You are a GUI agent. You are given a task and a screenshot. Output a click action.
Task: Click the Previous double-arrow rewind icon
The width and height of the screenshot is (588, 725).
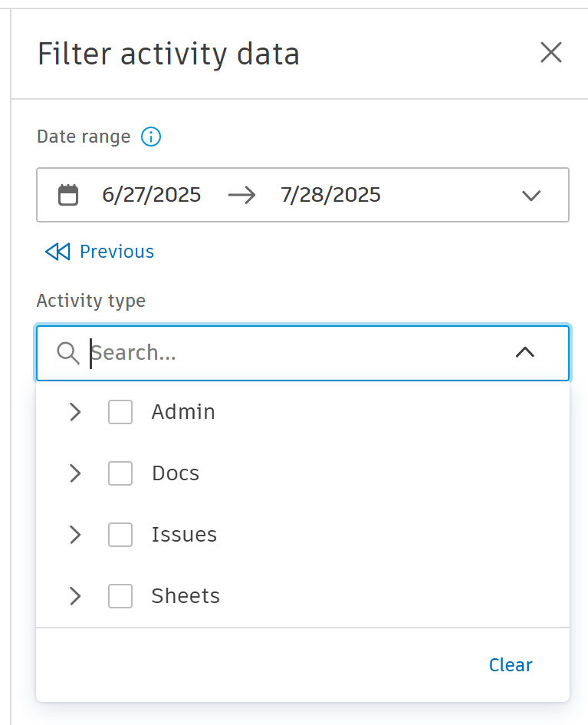pyautogui.click(x=57, y=252)
